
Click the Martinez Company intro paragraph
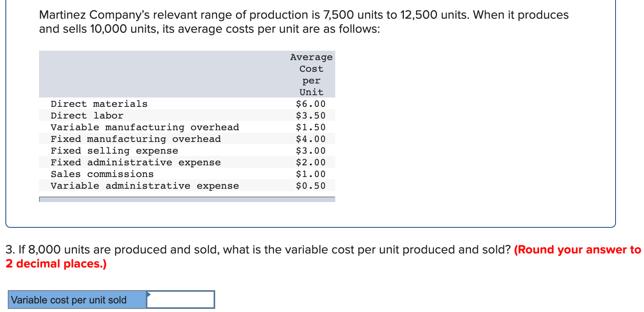pos(304,22)
